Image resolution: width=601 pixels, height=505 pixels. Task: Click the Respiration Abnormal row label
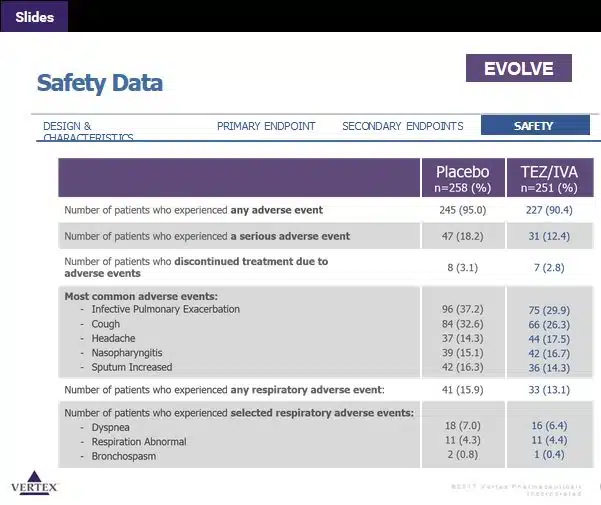tap(139, 442)
